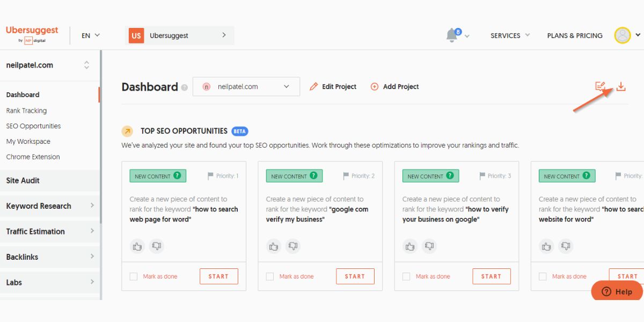Click the help question mark on Priority 3 New Content
The width and height of the screenshot is (644, 322).
click(x=450, y=175)
